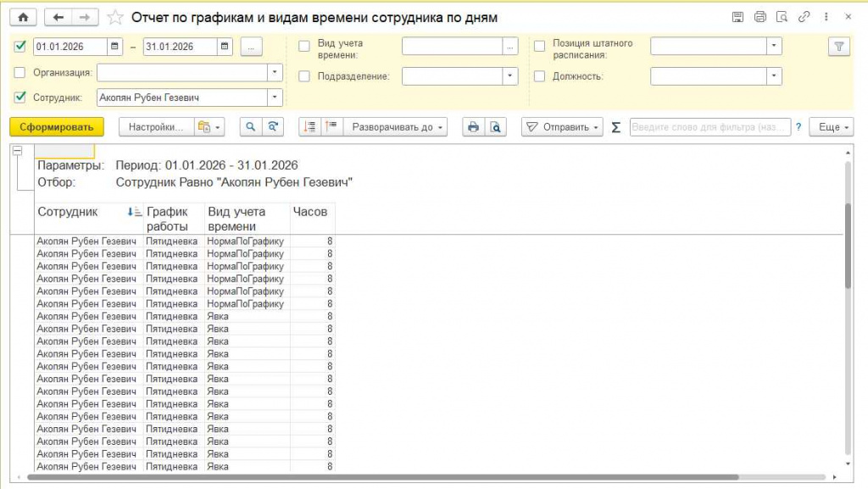Screen dimensions: 868x489
Task: Click the find magnifier icon in toolbar
Action: tap(251, 126)
